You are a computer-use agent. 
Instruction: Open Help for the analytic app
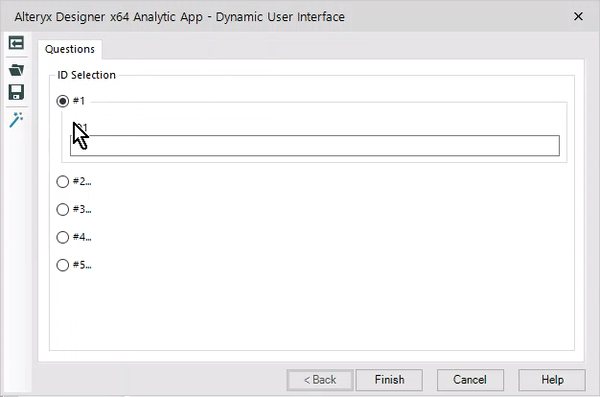[x=552, y=380]
